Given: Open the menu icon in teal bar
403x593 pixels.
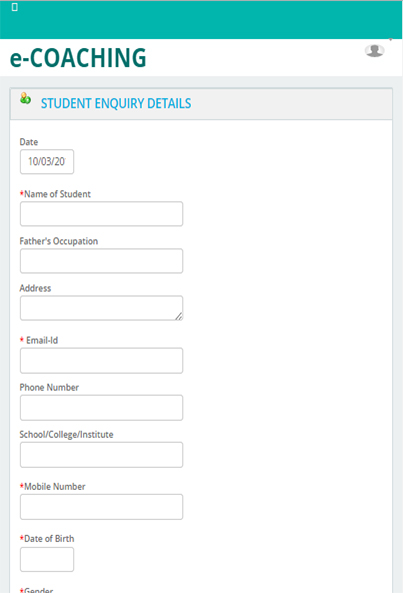Looking at the screenshot, I should (15, 7).
